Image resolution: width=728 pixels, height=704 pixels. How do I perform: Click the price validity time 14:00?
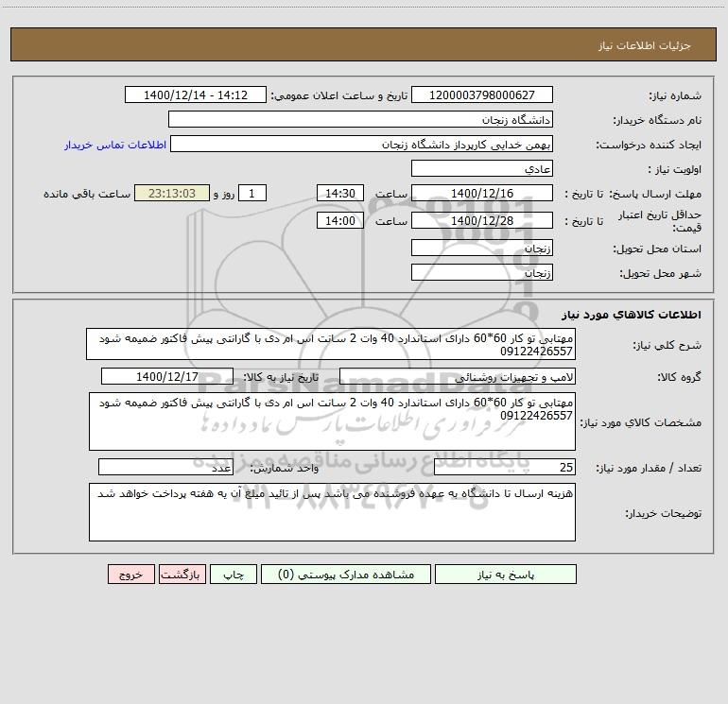coord(339,220)
